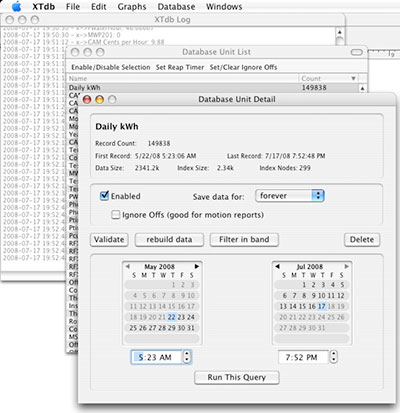Go to next month in Jul 2008 calendar
The width and height of the screenshot is (400, 413).
[347, 266]
